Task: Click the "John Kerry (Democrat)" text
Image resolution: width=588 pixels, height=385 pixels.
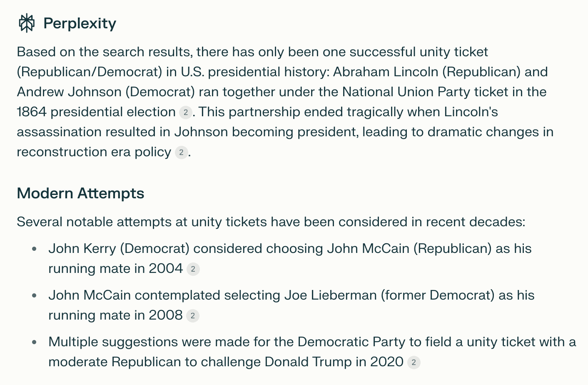Action: click(x=119, y=249)
